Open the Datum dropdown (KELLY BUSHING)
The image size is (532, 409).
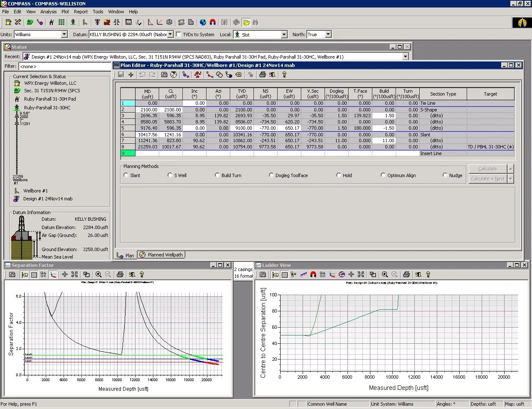[x=170, y=34]
